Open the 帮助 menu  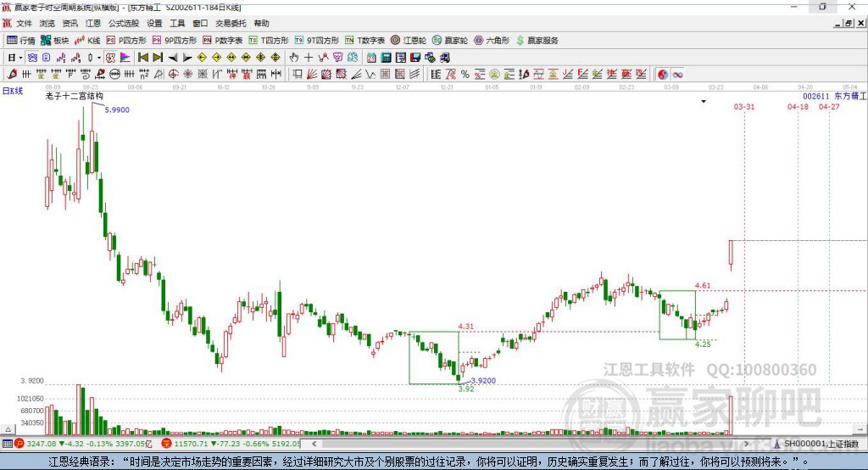tap(261, 23)
